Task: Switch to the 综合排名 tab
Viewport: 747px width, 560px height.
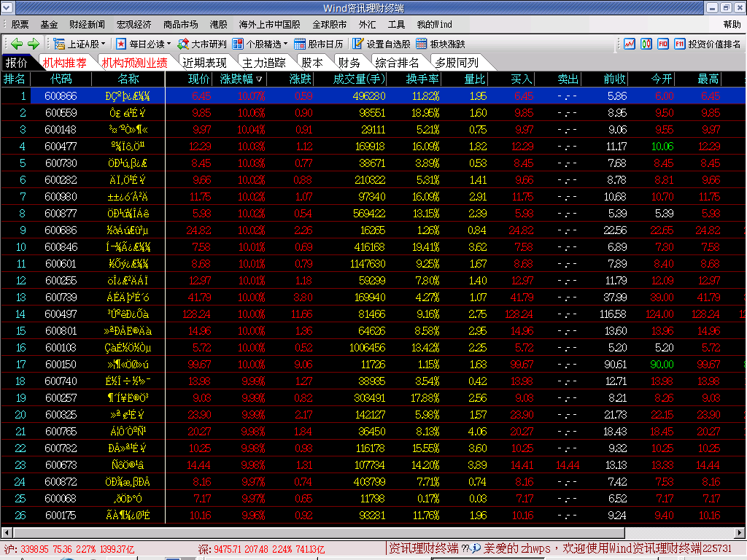Action: tap(398, 63)
